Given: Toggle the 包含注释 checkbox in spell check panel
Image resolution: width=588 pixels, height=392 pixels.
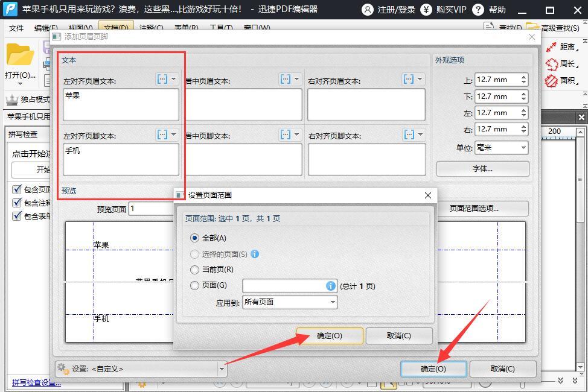Looking at the screenshot, I should 17,203.
